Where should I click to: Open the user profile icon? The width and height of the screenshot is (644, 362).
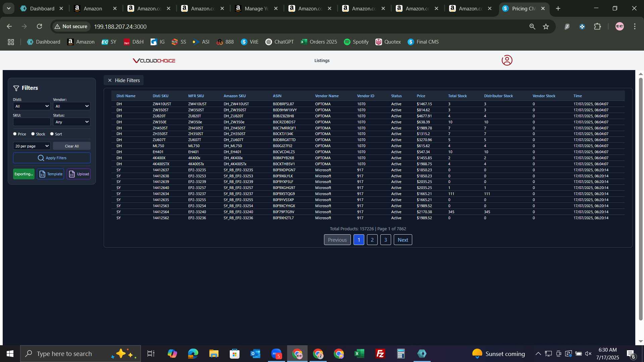pyautogui.click(x=507, y=60)
